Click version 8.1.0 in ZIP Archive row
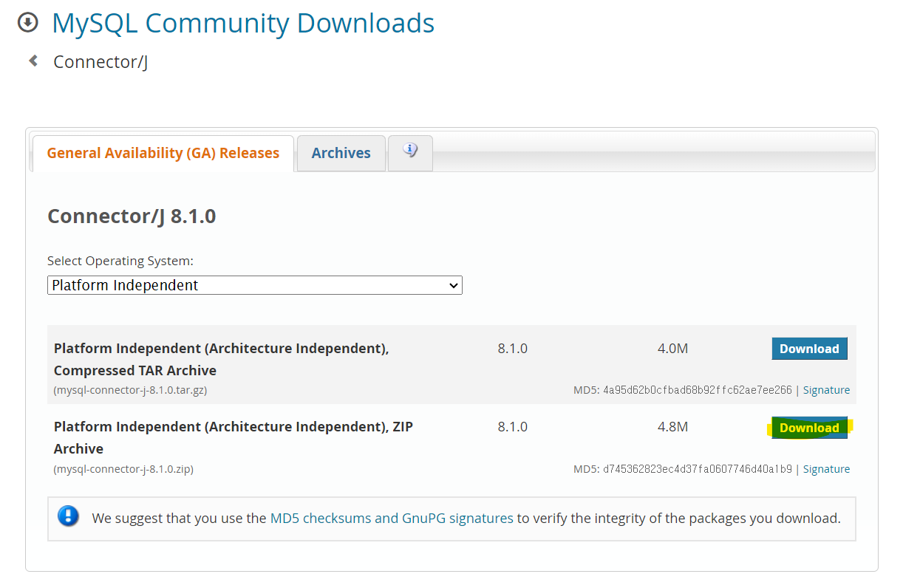Viewport: 903px width, 588px height. [x=513, y=427]
